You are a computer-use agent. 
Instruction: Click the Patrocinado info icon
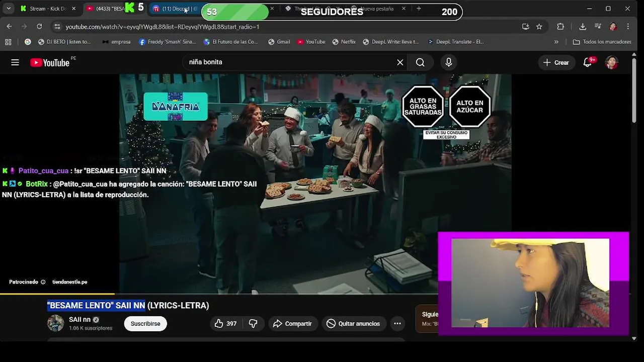tap(43, 282)
